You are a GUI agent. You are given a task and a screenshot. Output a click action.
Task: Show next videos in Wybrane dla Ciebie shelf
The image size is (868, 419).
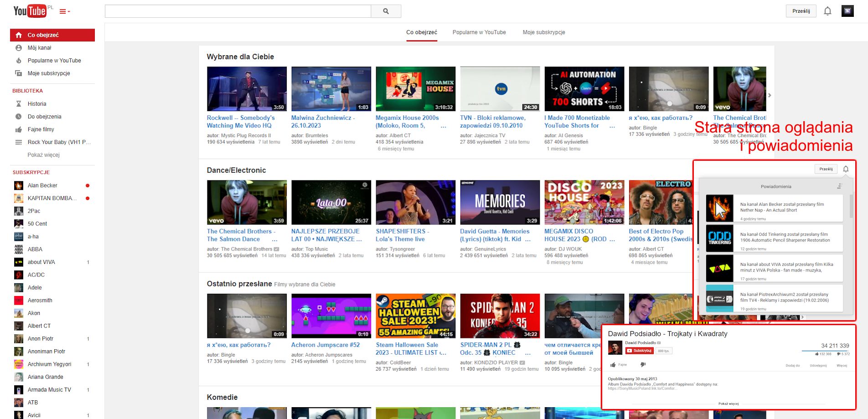(x=770, y=95)
